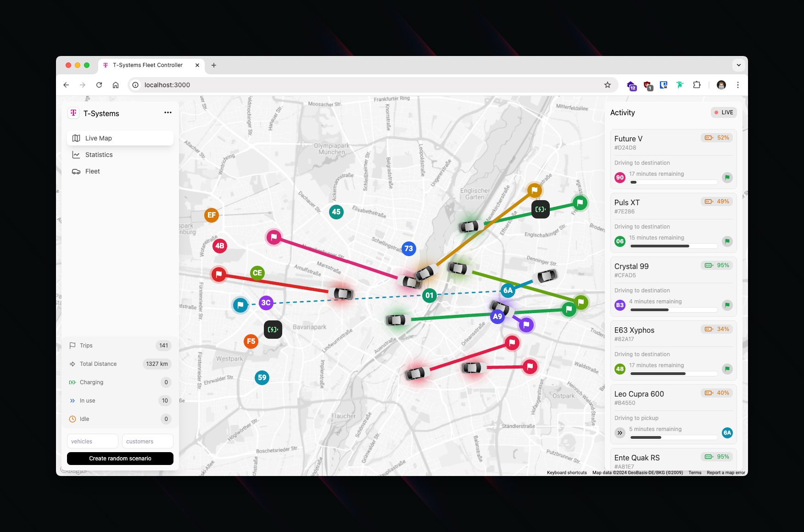
Task: Click the Idle stat row
Action: [x=120, y=419]
